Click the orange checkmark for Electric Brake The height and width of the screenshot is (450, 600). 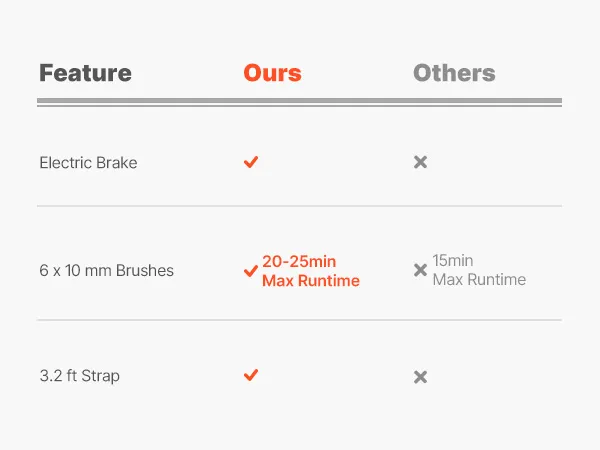tap(251, 162)
